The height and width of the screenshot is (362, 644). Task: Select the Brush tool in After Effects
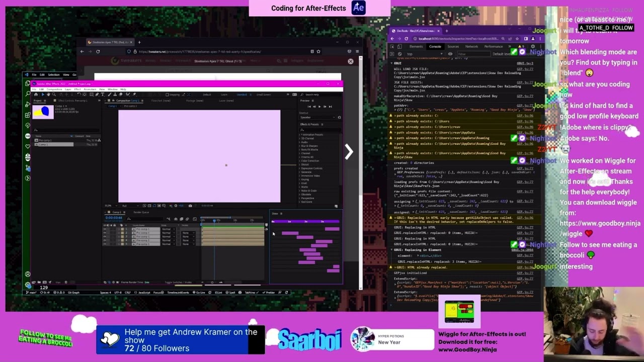point(110,94)
